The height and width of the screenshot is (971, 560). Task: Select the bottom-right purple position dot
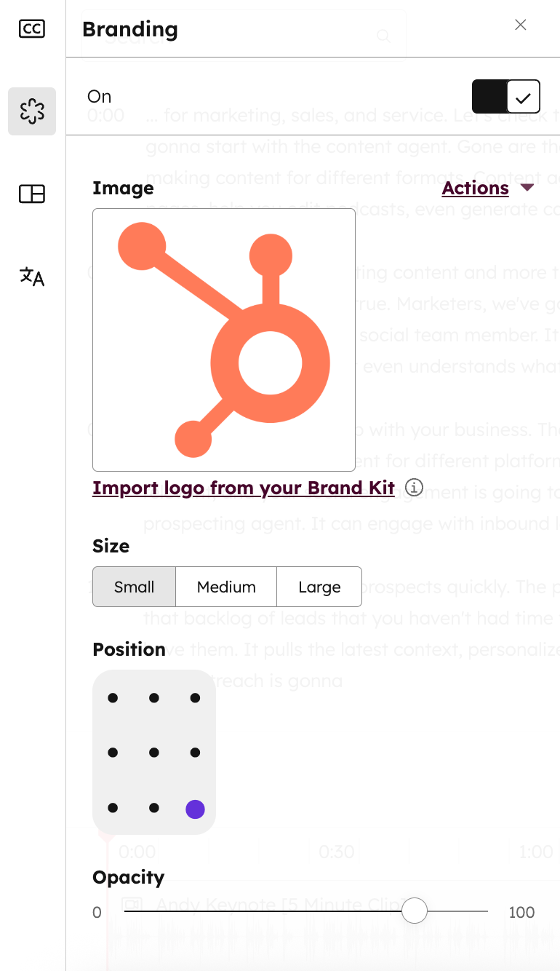[195, 809]
